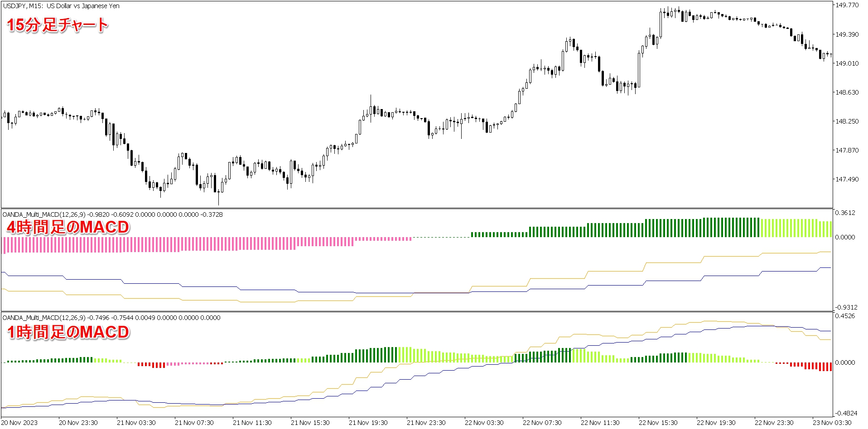
Task: Click the 0.4526 MACD scale value
Action: [845, 316]
